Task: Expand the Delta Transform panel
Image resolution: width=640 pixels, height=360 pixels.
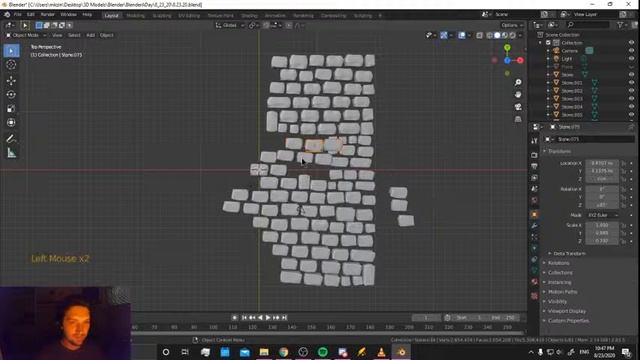Action: [569, 253]
